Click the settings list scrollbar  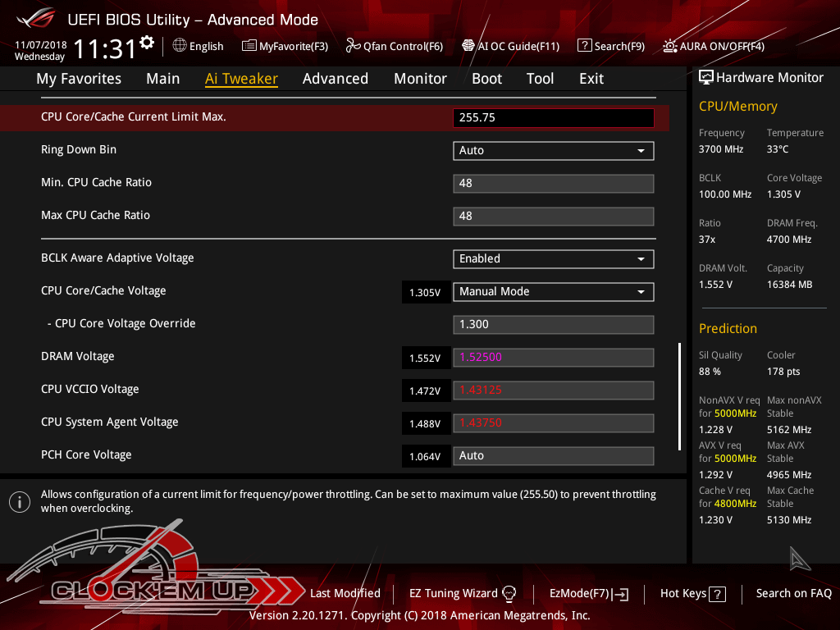679,396
